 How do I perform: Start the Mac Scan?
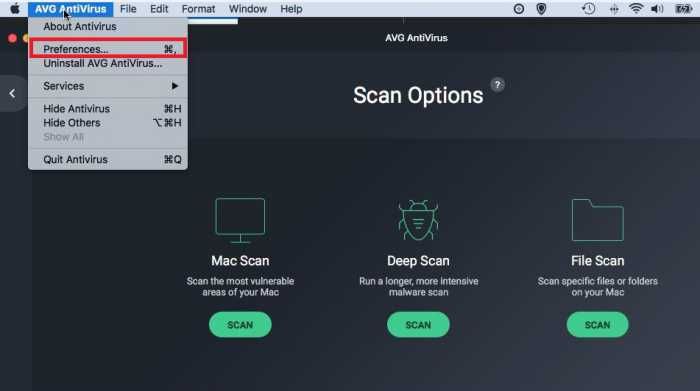[x=240, y=325]
